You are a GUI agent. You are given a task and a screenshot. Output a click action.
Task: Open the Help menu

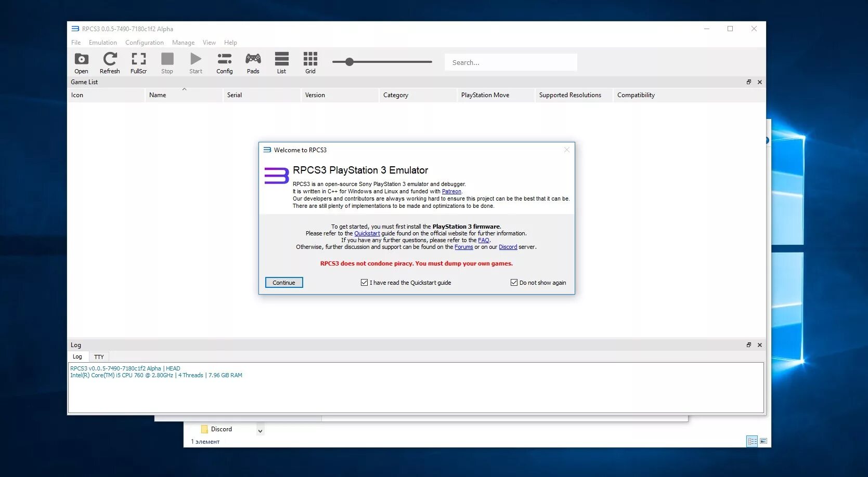pyautogui.click(x=230, y=43)
